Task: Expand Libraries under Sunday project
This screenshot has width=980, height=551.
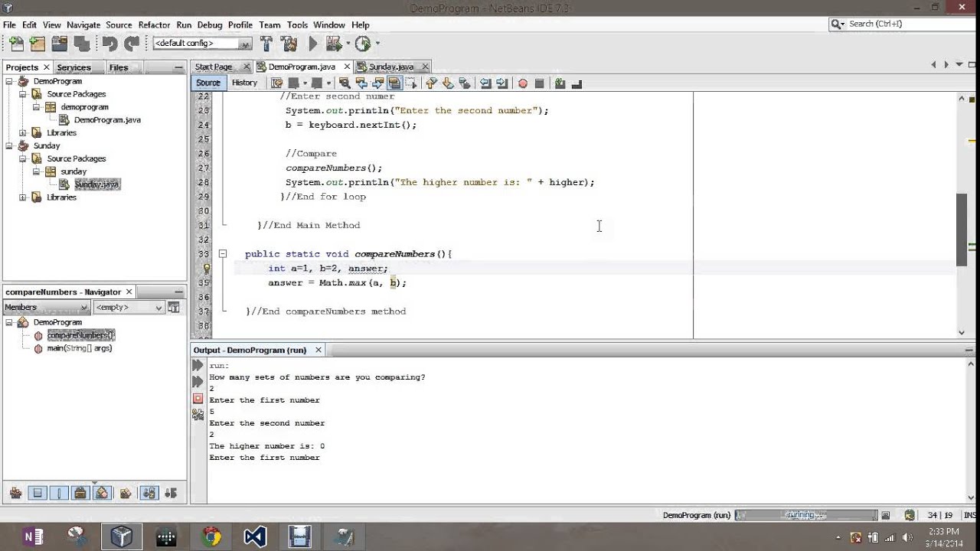Action: [23, 197]
